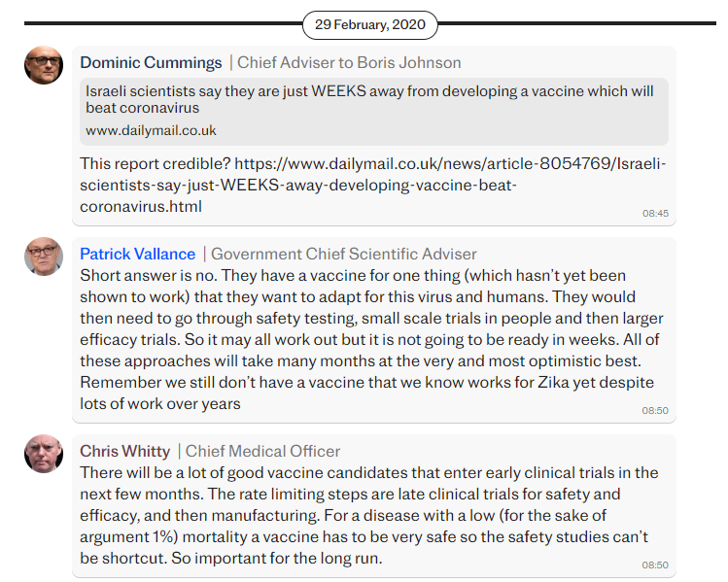
Task: Select Whitty's message about vaccine candidates
Action: tap(369, 515)
